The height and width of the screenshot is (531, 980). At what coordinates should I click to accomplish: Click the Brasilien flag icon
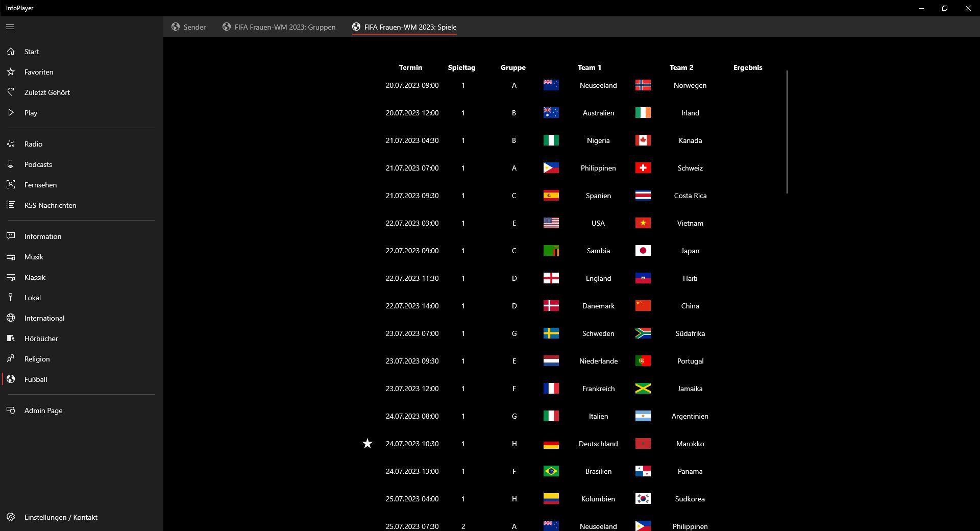pos(551,471)
